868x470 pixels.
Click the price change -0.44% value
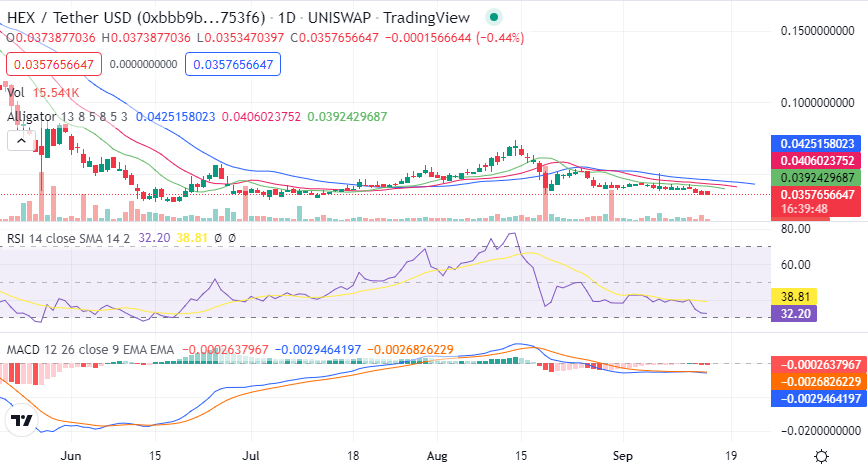[500, 38]
